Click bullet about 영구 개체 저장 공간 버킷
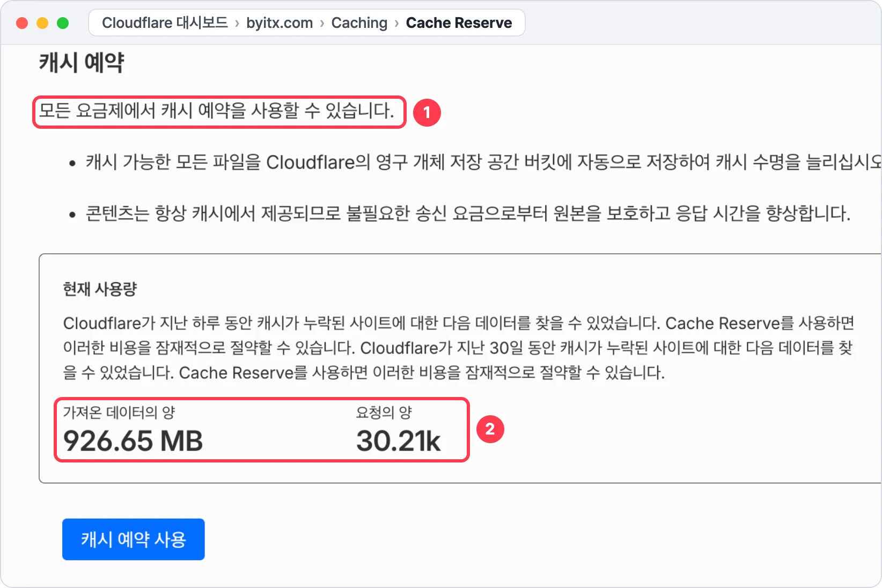 (483, 161)
